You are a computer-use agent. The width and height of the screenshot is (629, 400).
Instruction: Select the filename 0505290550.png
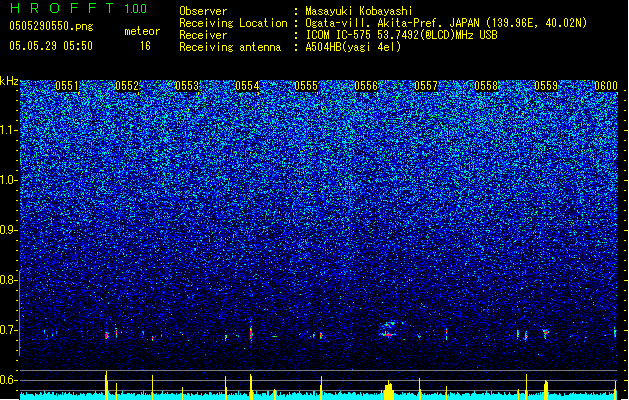click(51, 26)
